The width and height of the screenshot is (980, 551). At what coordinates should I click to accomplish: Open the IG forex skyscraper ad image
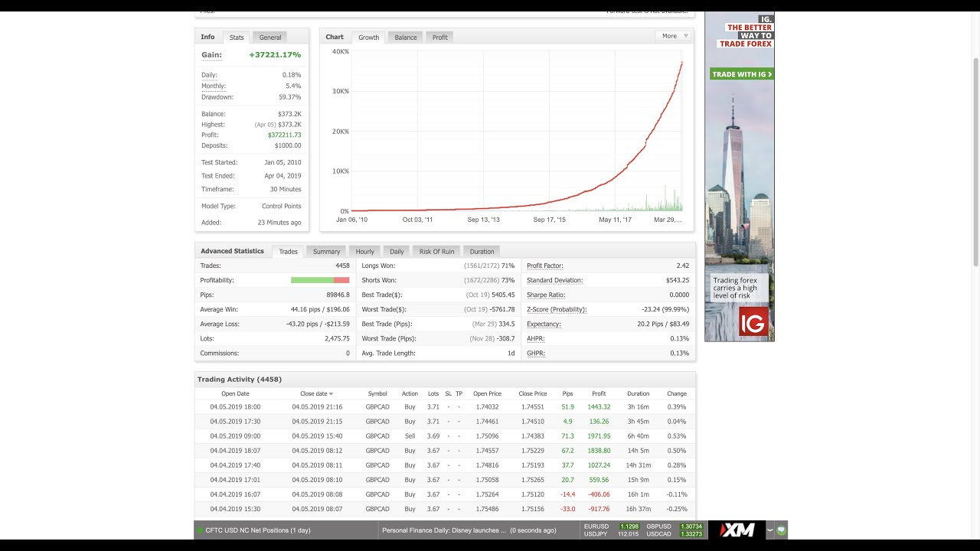point(740,177)
